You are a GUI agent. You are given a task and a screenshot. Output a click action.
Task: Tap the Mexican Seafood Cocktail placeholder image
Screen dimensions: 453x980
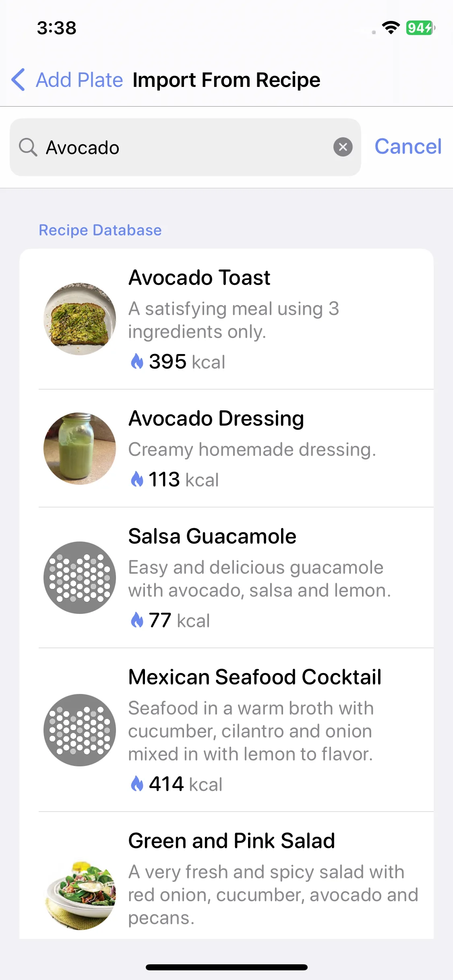[80, 730]
